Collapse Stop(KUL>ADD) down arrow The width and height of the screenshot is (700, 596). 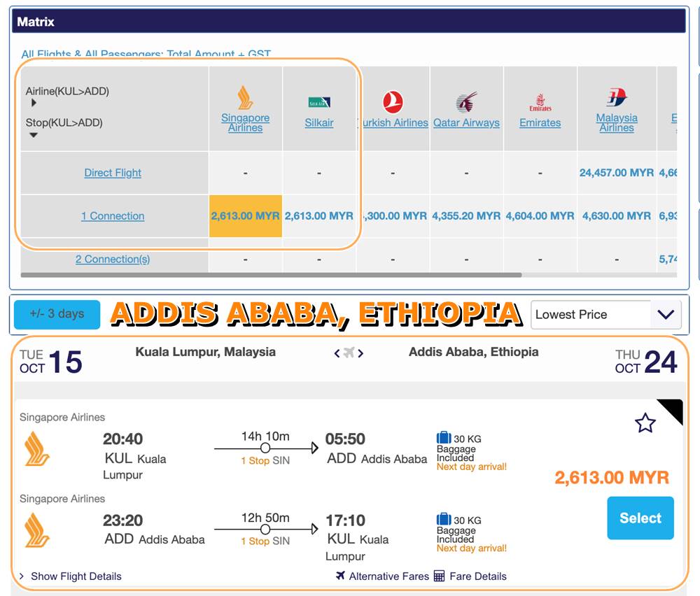(34, 135)
